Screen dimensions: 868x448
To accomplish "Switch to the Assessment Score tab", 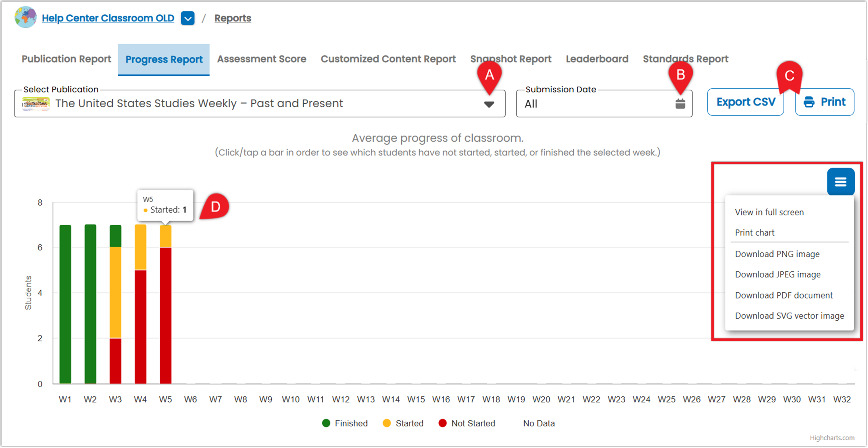I will (261, 59).
